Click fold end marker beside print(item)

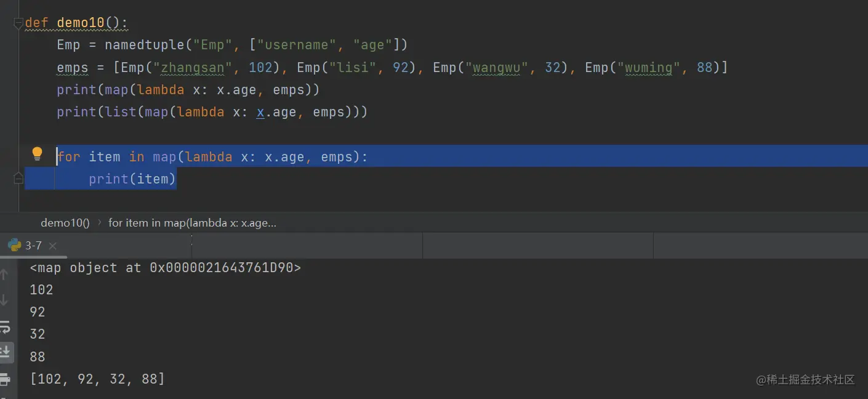click(18, 179)
